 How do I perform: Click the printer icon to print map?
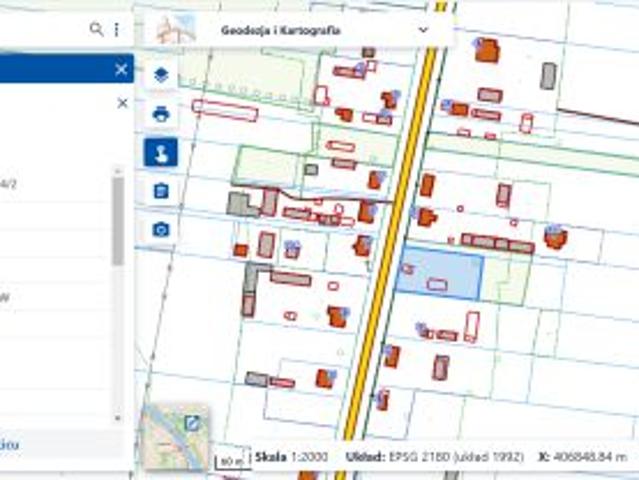click(x=161, y=113)
